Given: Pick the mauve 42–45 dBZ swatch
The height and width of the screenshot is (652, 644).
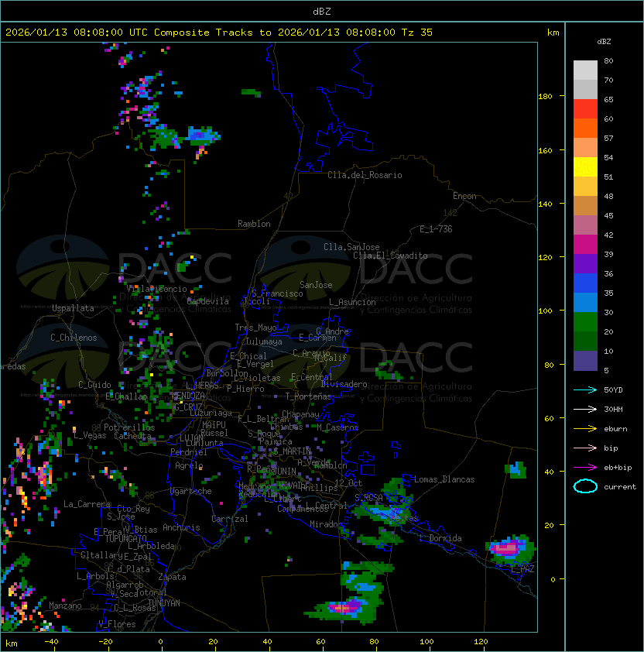Looking at the screenshot, I should [x=585, y=225].
